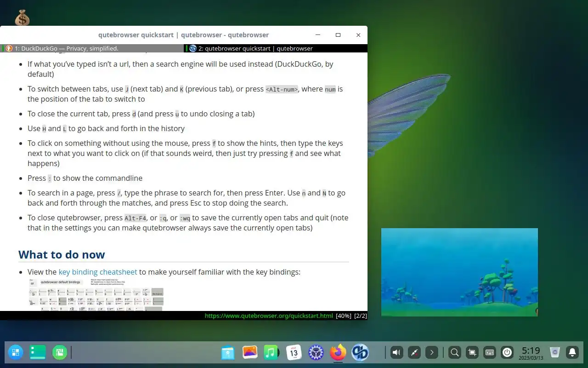Open the onscreen keyboard tray icon

[490, 353]
